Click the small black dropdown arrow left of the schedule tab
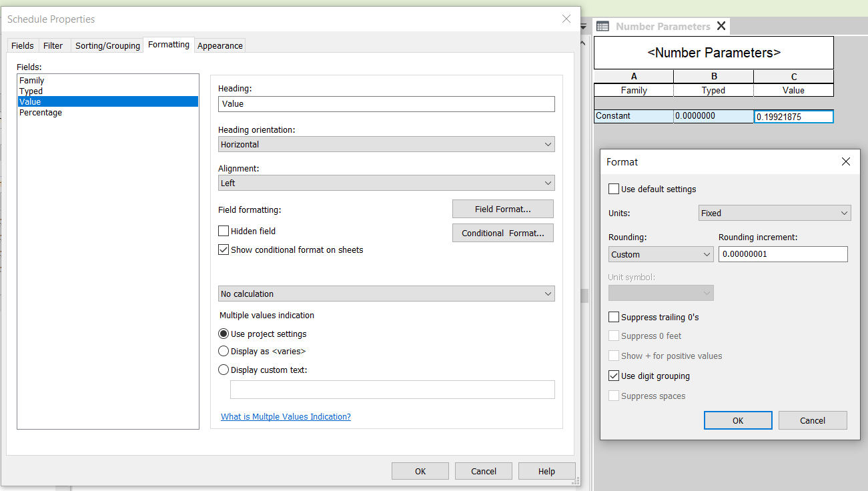This screenshot has width=868, height=491. click(582, 25)
